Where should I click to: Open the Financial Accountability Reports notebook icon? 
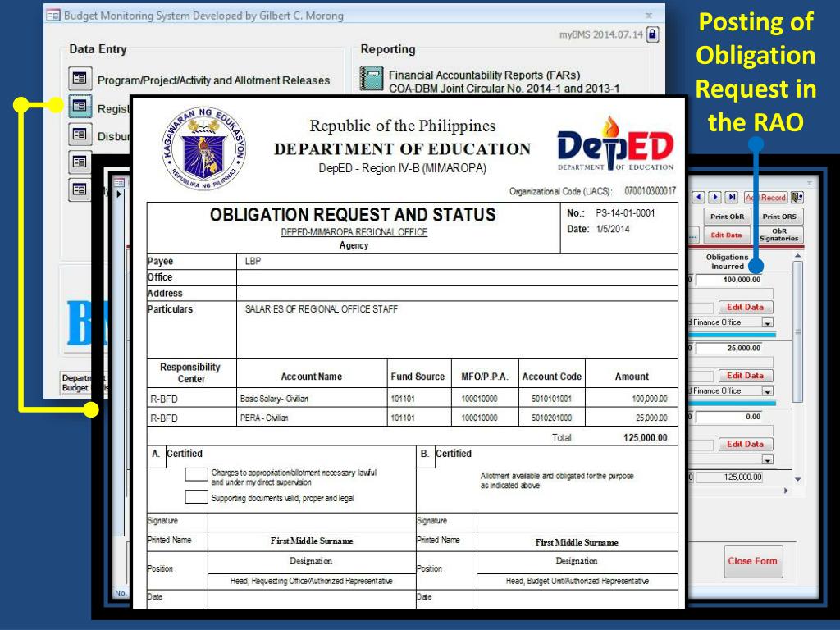(372, 78)
